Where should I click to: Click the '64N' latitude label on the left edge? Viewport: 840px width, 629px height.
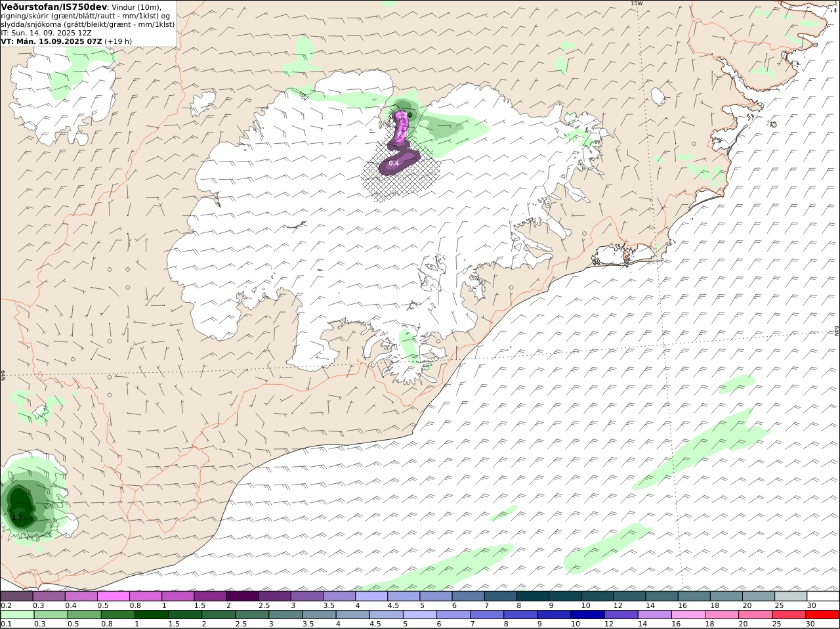(x=3, y=375)
